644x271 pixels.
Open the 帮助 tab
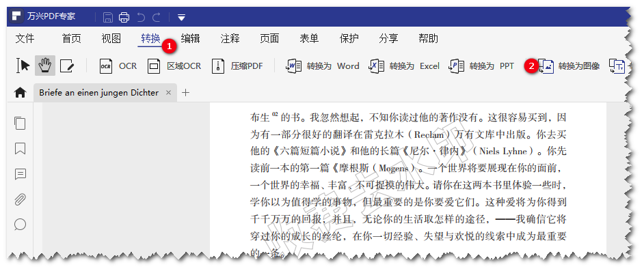click(x=429, y=38)
